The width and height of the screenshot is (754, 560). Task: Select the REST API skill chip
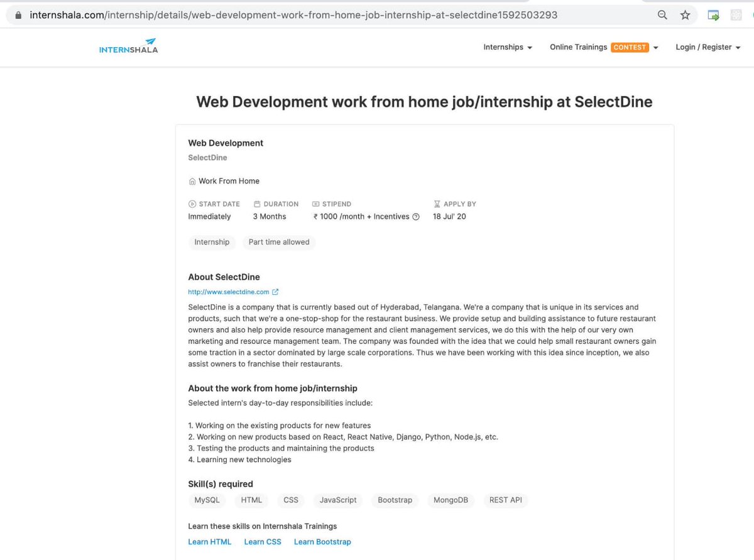click(x=506, y=500)
